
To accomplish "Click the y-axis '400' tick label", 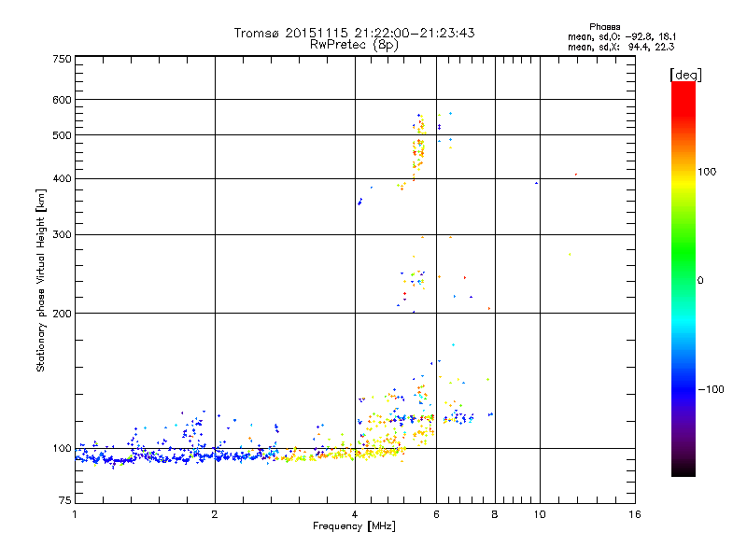I will [62, 178].
